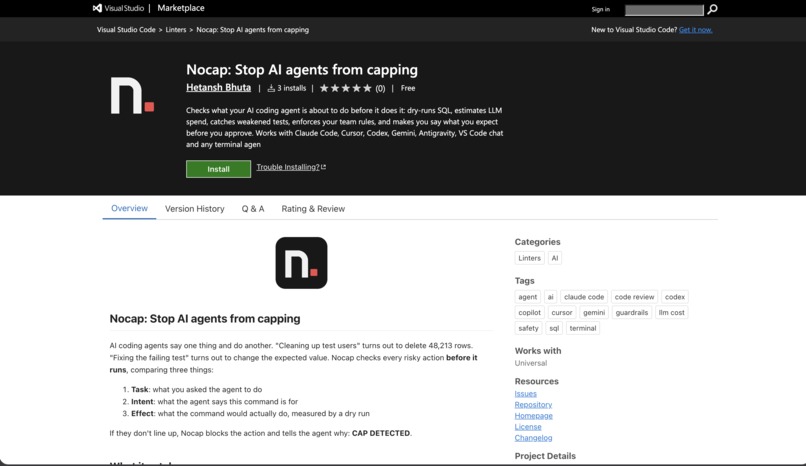The image size is (806, 466).
Task: Click the cursor tag
Action: coord(562,312)
